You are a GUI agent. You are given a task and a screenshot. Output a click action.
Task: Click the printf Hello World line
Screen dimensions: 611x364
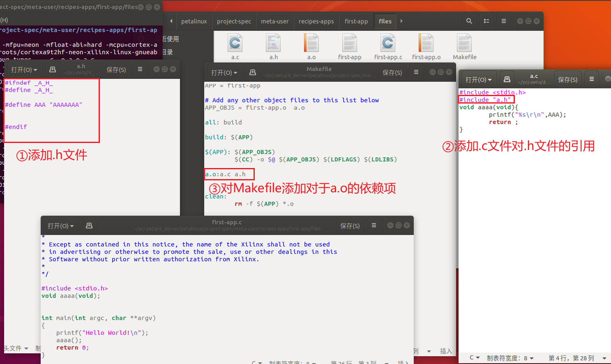(x=102, y=333)
